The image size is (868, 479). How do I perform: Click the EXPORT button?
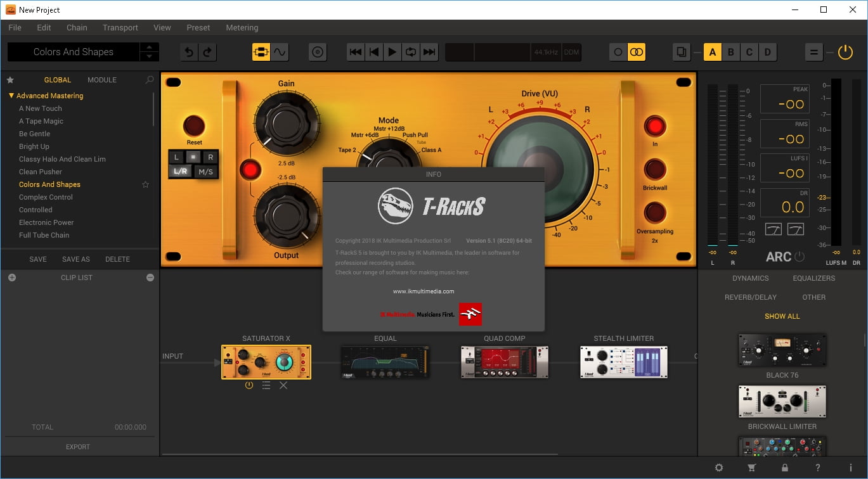pos(78,447)
